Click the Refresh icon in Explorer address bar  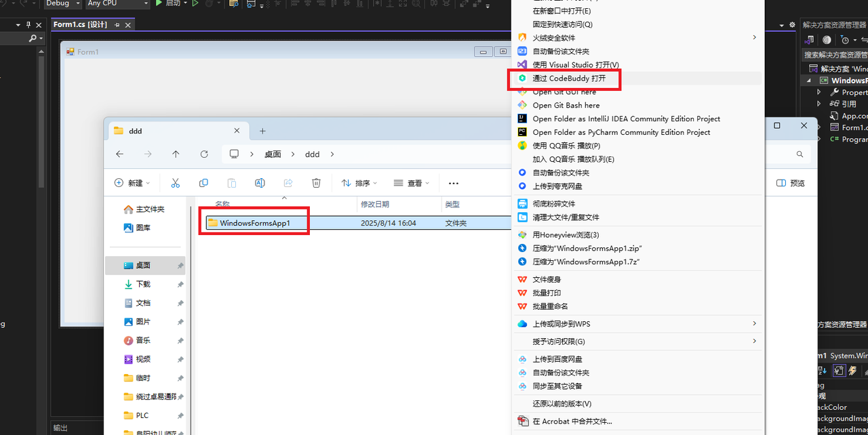pos(204,154)
